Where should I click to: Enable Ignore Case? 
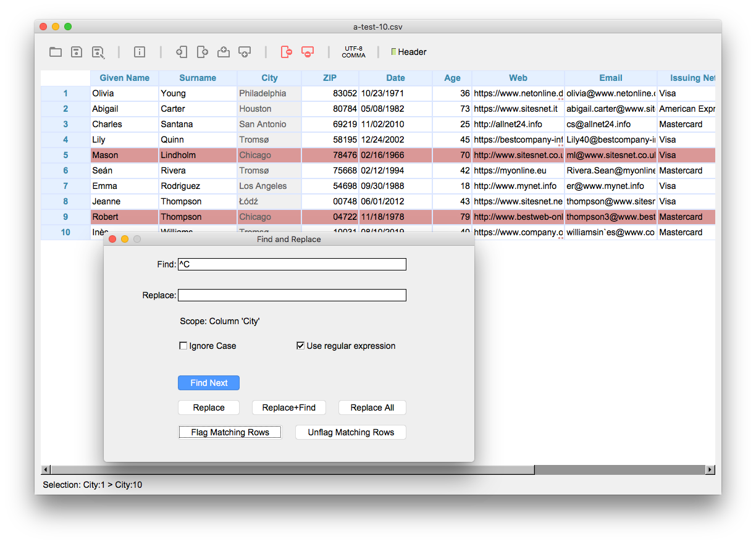[x=183, y=346]
